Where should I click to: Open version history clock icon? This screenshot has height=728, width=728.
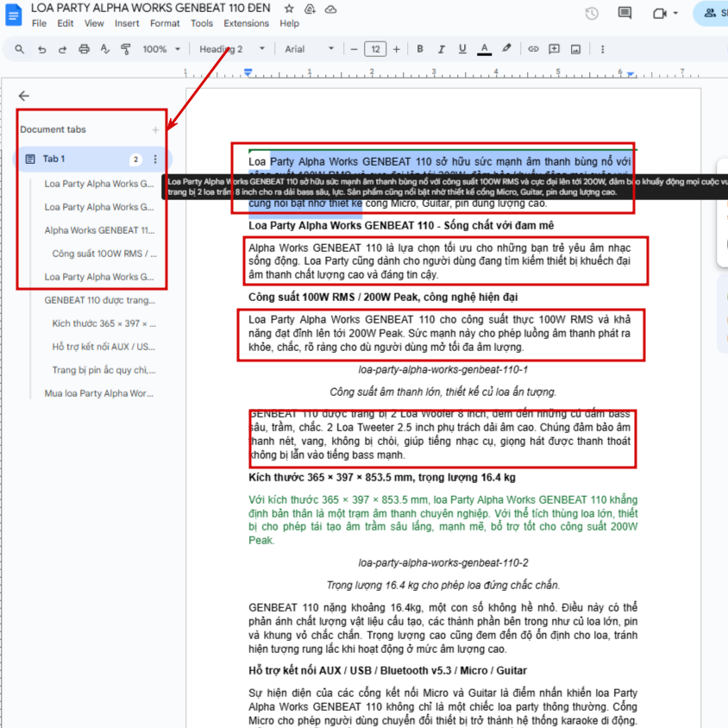point(592,14)
